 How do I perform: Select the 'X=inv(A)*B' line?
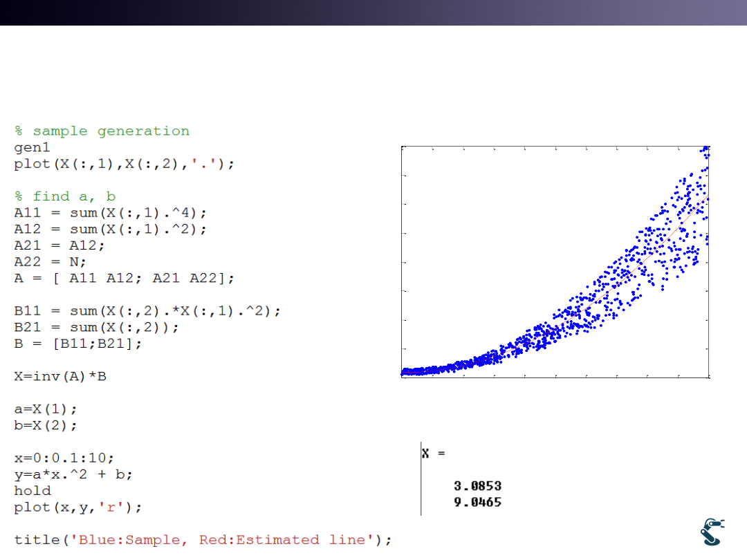tap(60, 376)
